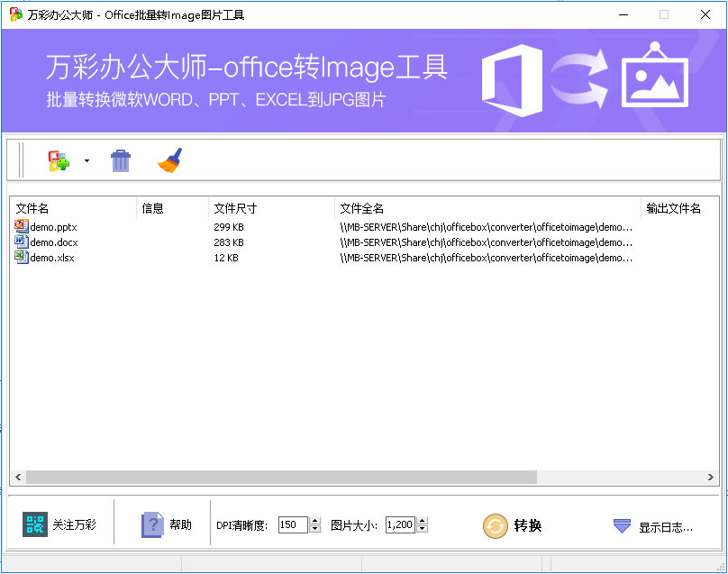The width and height of the screenshot is (728, 574).
Task: Click the 显示日志 down-arrow icon
Action: (622, 525)
